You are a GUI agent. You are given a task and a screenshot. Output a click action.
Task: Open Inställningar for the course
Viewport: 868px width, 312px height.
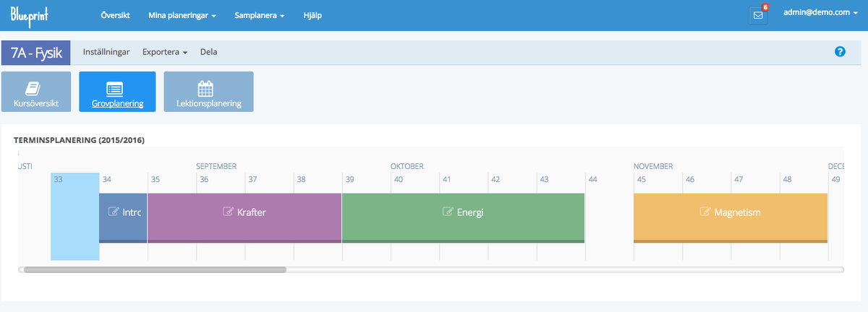click(106, 52)
